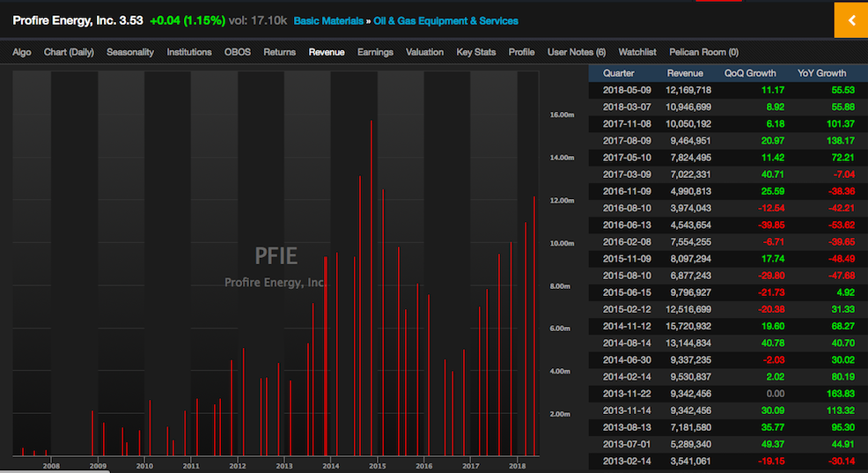Screen dimensions: 868x473
Task: Follow the Basic Materials sector link
Action: tap(328, 21)
